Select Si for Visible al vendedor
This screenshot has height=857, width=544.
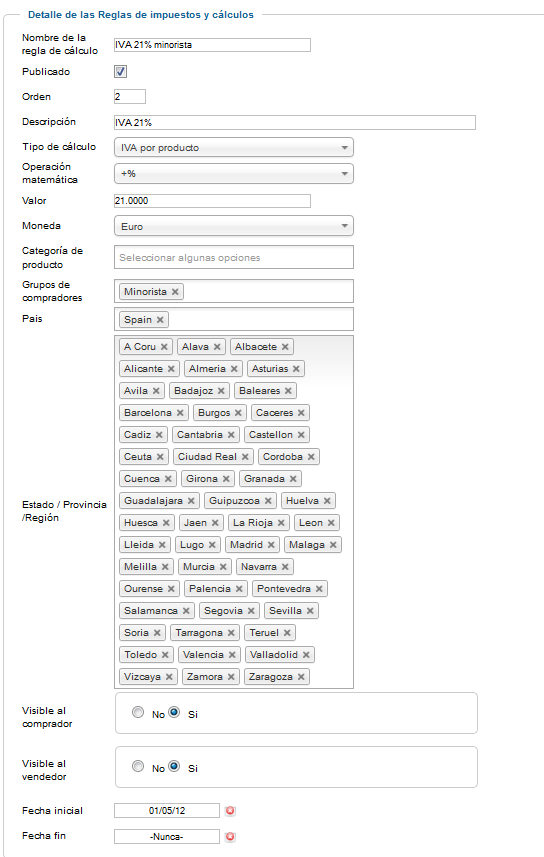(x=174, y=766)
